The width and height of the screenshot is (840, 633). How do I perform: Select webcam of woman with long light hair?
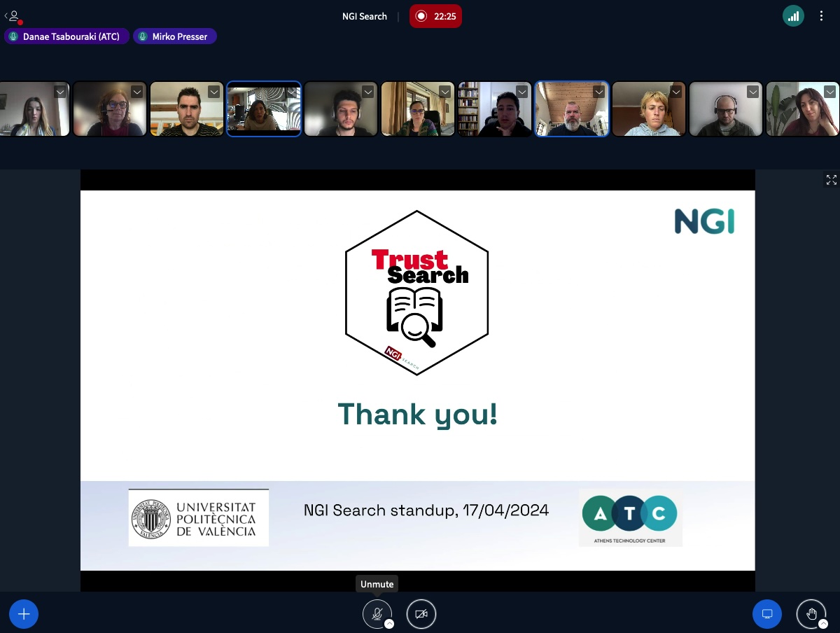pos(33,109)
